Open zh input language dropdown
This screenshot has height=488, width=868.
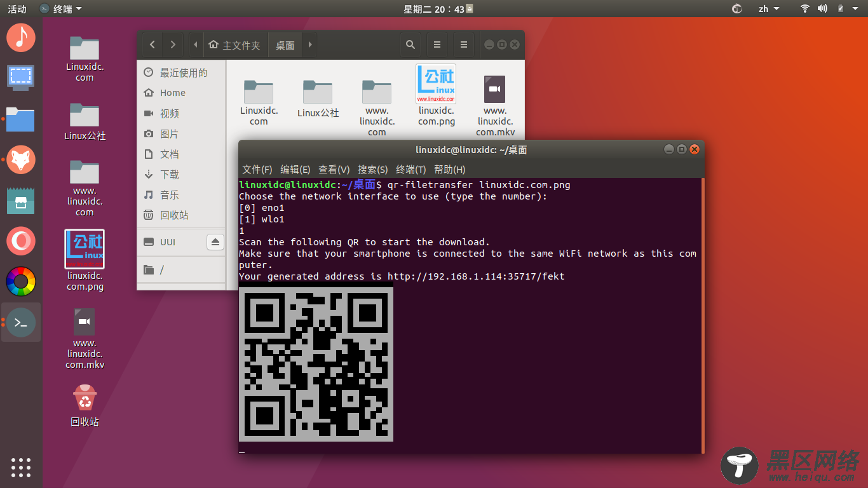coord(768,9)
